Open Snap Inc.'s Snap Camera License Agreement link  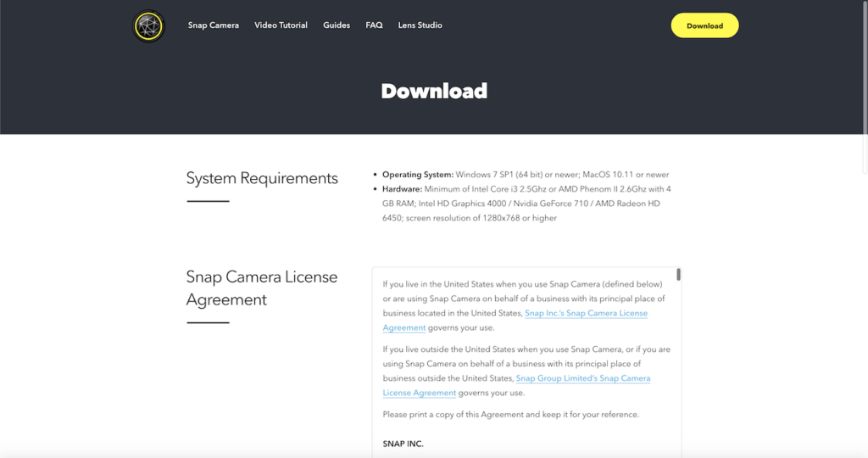coord(586,314)
